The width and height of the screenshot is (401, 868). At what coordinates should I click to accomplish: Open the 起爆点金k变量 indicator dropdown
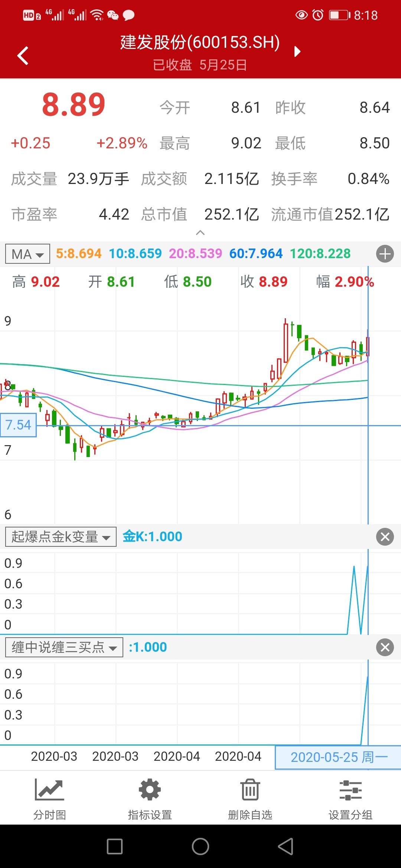(x=61, y=537)
